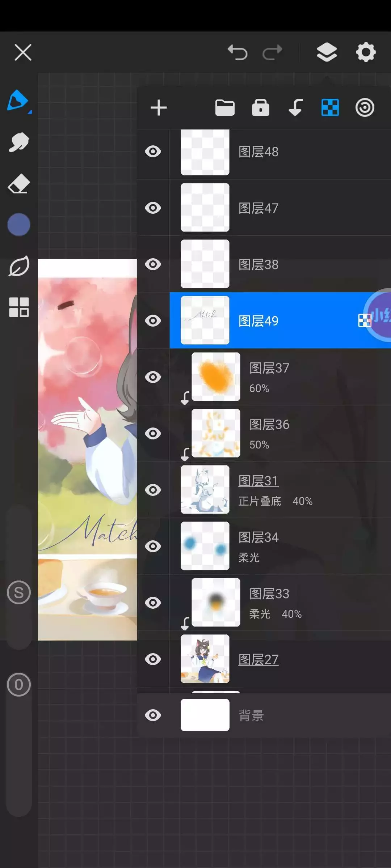Open the layers panel icon
Screen dimensions: 391x868
pyautogui.click(x=327, y=52)
